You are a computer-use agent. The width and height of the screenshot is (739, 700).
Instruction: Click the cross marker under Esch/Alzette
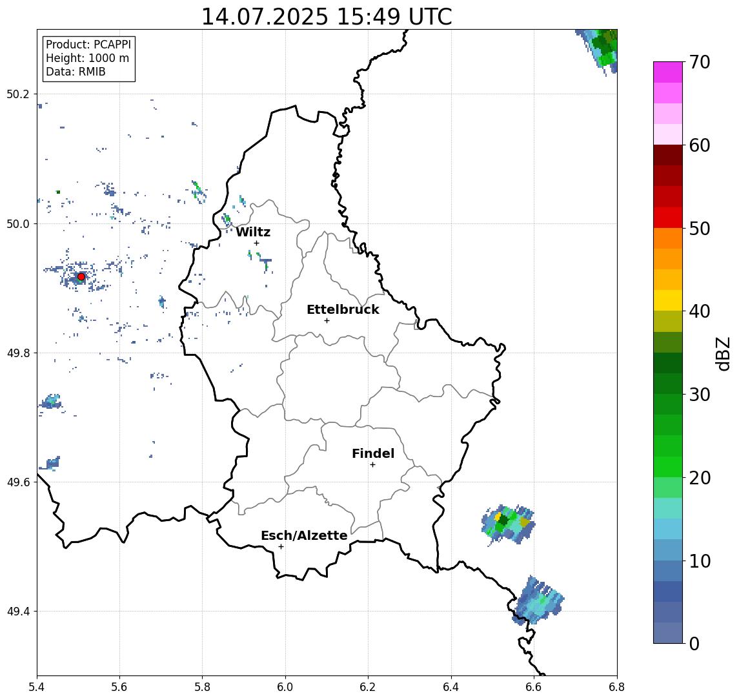click(x=281, y=547)
